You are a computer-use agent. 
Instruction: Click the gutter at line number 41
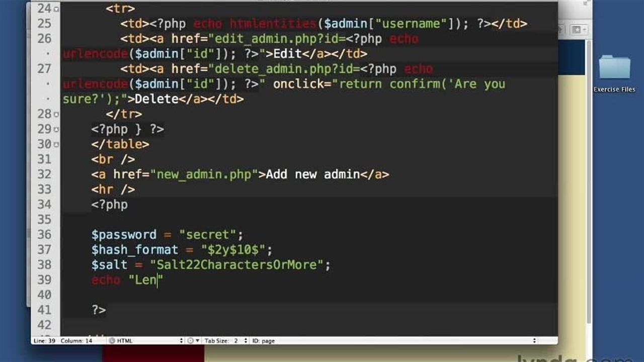44,310
